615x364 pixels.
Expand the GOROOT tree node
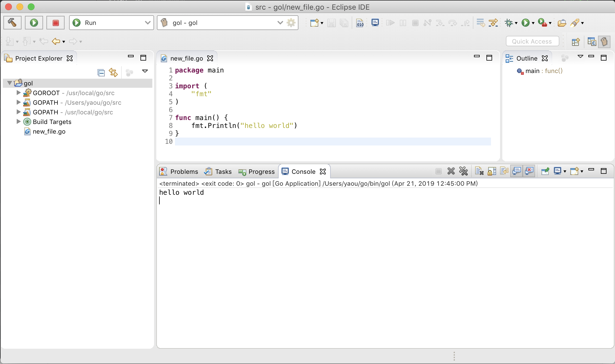[x=18, y=93]
